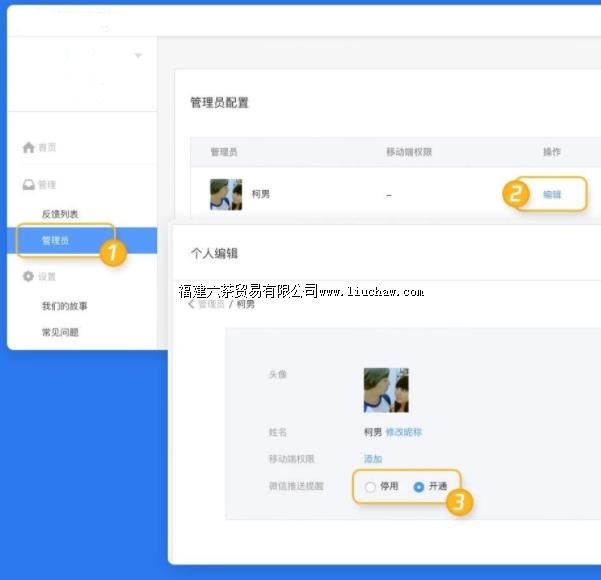Viewport: 601px width, 580px height.
Task: Click the 编辑 link for 柯男
Action: coord(551,195)
